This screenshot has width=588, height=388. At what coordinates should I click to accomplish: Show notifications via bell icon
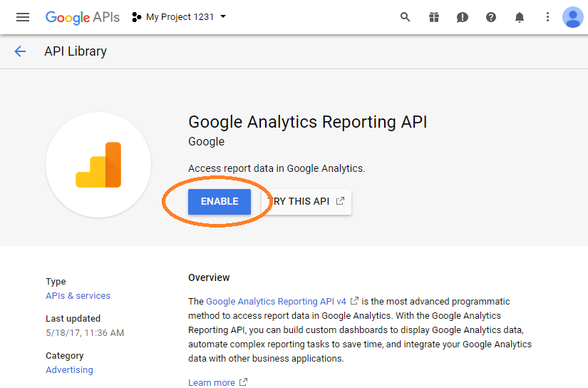pos(520,17)
